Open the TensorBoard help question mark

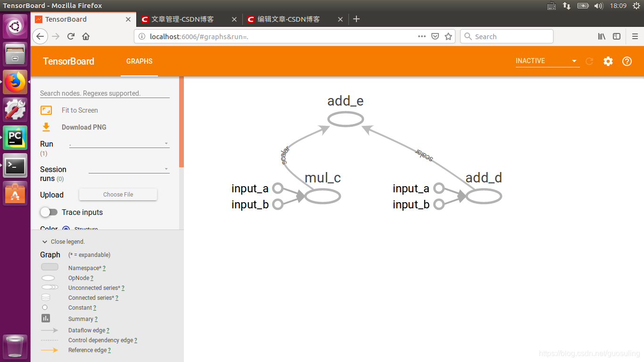coord(627,61)
